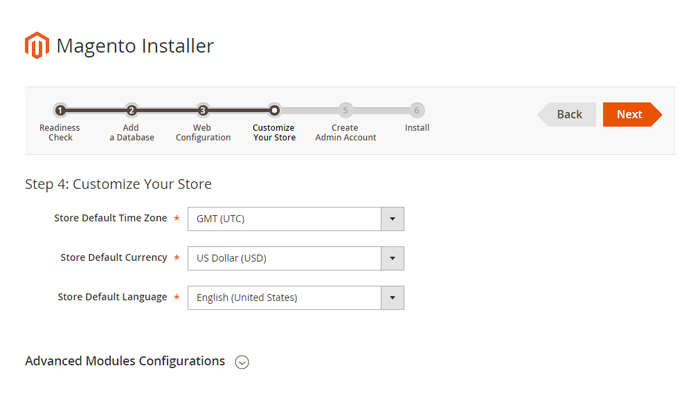Go Back to previous installer step
Screen dimensions: 700x393
[x=567, y=114]
